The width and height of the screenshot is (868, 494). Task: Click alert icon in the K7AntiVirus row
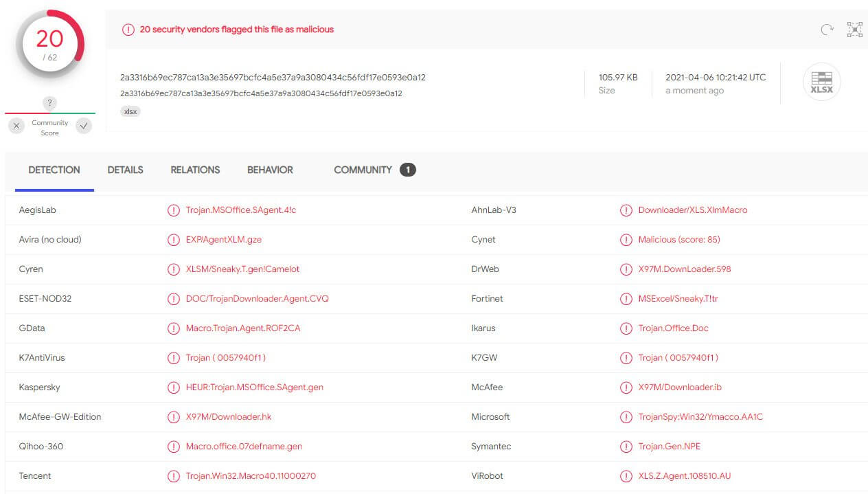173,358
